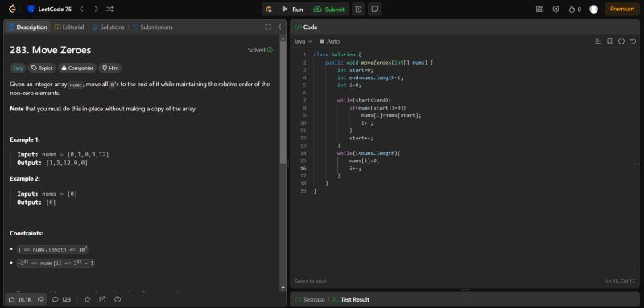Click the nums.length constraint
Image resolution: width=644 pixels, height=308 pixels.
click(52, 250)
